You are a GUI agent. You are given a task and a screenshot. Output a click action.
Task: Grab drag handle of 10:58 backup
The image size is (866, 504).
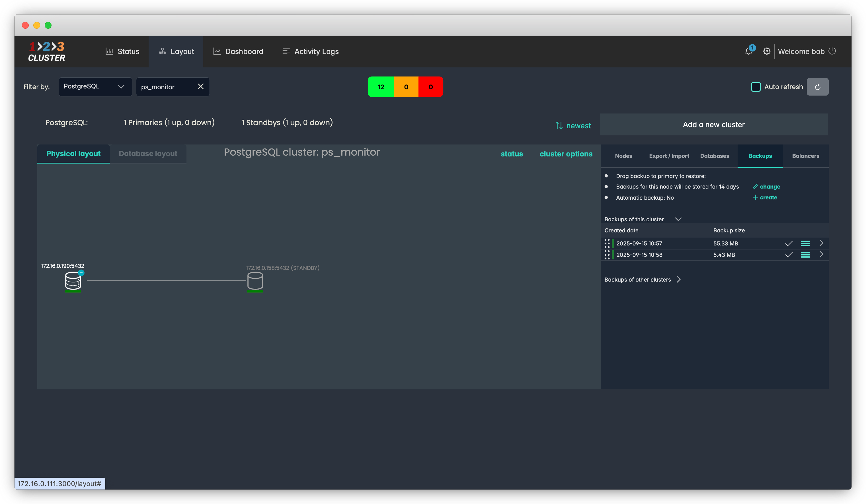(607, 255)
